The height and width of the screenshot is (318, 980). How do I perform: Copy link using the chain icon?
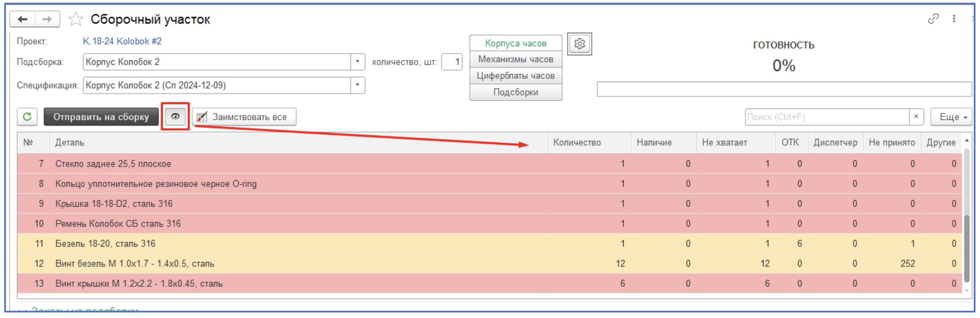point(933,19)
